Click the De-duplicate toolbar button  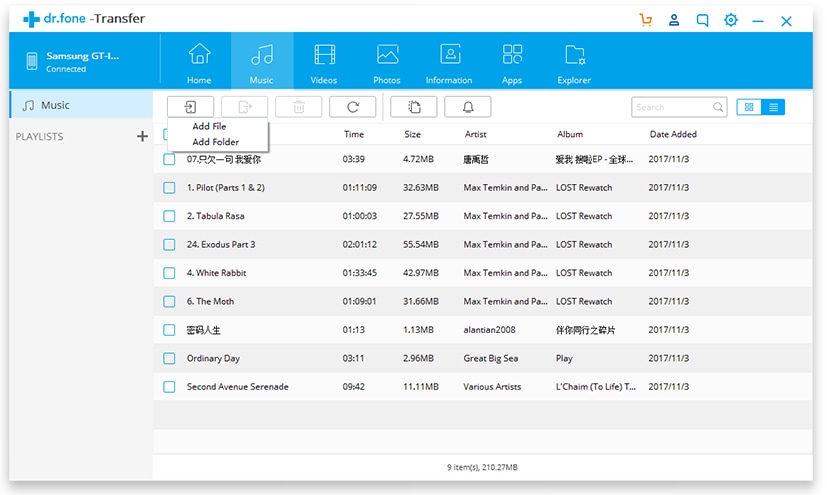(x=414, y=107)
